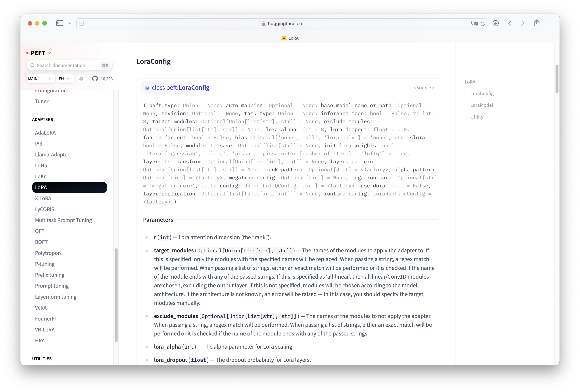This screenshot has width=580, height=392.
Task: Open Layernorm tuning docs page
Action: 56,297
